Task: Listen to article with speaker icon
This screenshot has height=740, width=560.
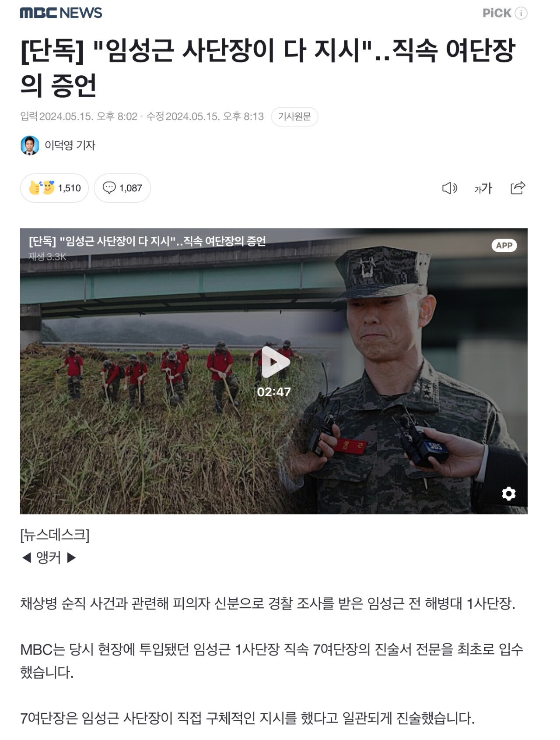Action: 449,188
